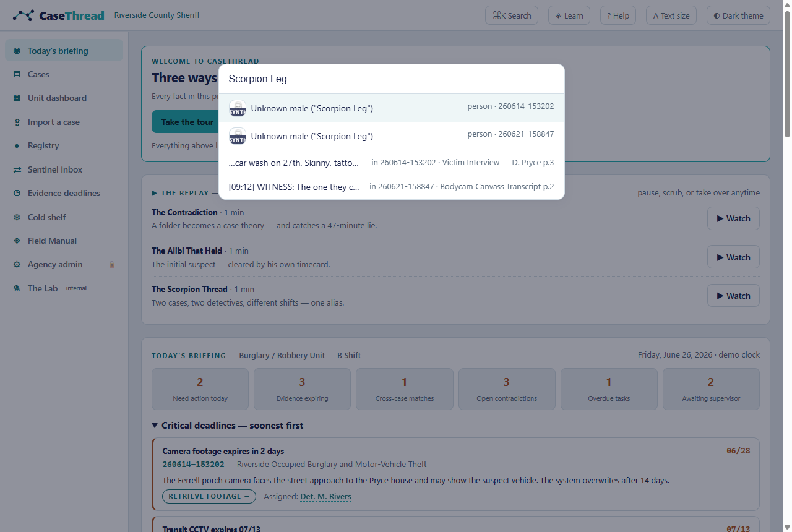792x532 pixels.
Task: Click Take the tour button
Action: (x=187, y=122)
